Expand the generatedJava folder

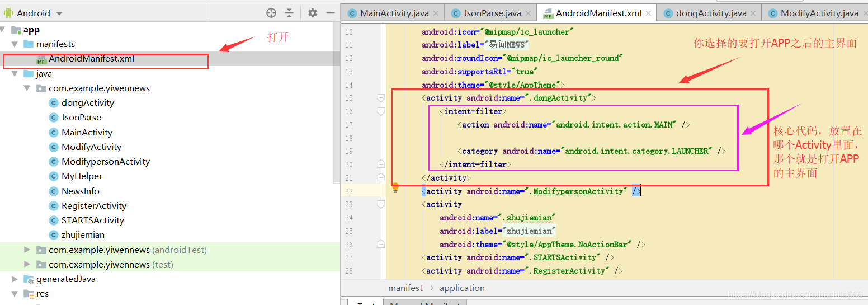pos(15,279)
